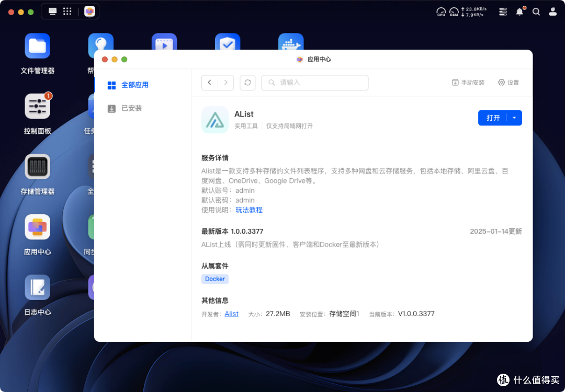The height and width of the screenshot is (392, 565).
Task: Click the 应用中心 window title
Action: click(x=319, y=60)
